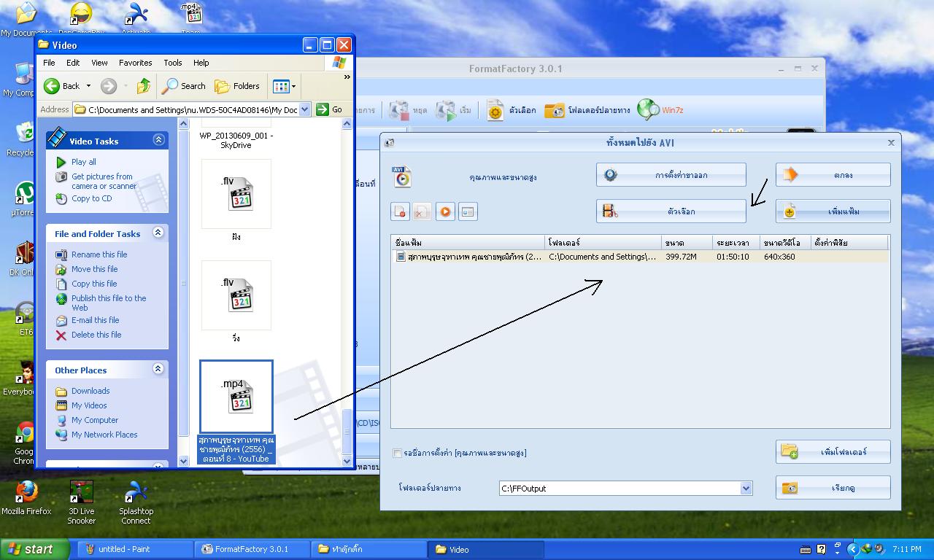Click the การตั้งค่าขาออก output settings button
The width and height of the screenshot is (934, 560).
671,175
